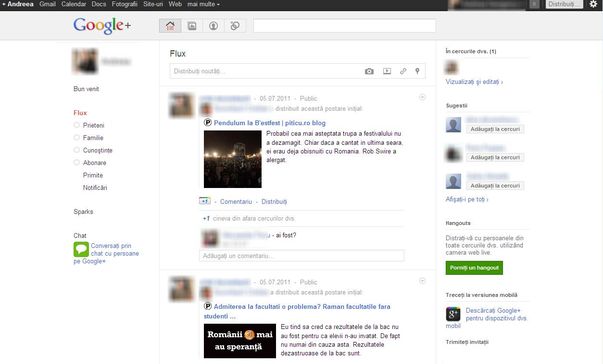Image resolution: width=603 pixels, height=364 pixels.
Task: Click the Distribuiți button in top bar
Action: click(564, 4)
